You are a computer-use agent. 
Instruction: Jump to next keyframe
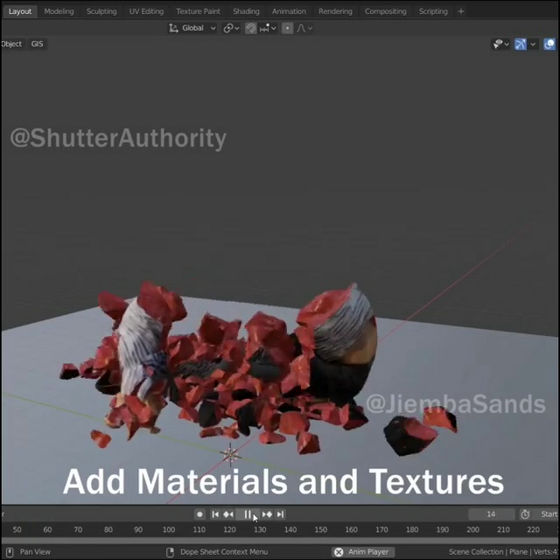point(267,514)
